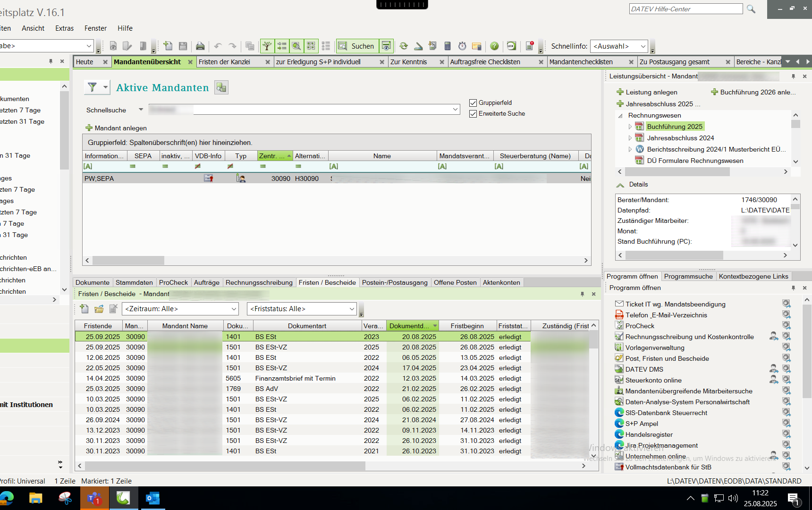
Task: Uncheck the Gruppierfeld checkbox
Action: tap(473, 103)
